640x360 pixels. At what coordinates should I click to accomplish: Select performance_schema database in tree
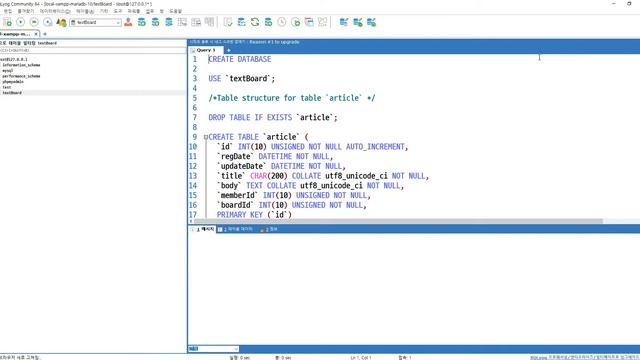tap(21, 76)
